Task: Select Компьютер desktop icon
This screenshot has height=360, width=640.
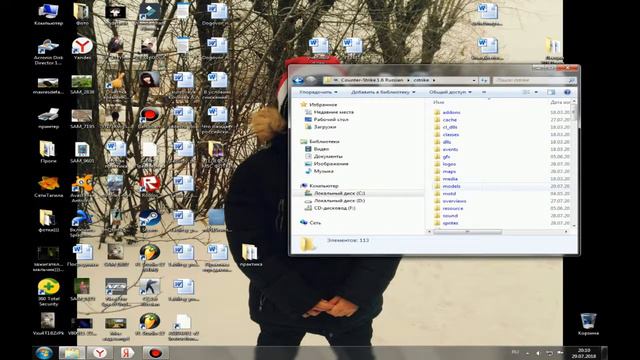Action: [x=48, y=15]
